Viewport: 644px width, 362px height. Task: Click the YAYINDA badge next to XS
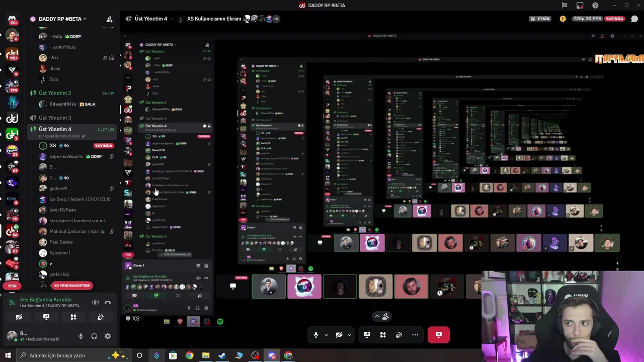[x=104, y=146]
